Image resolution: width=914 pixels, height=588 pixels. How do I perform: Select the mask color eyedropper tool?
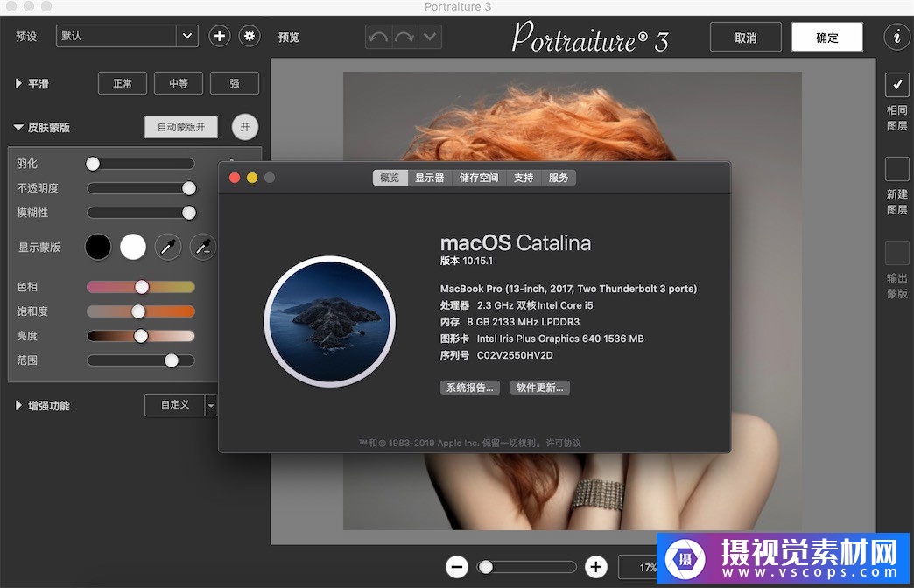(x=168, y=248)
